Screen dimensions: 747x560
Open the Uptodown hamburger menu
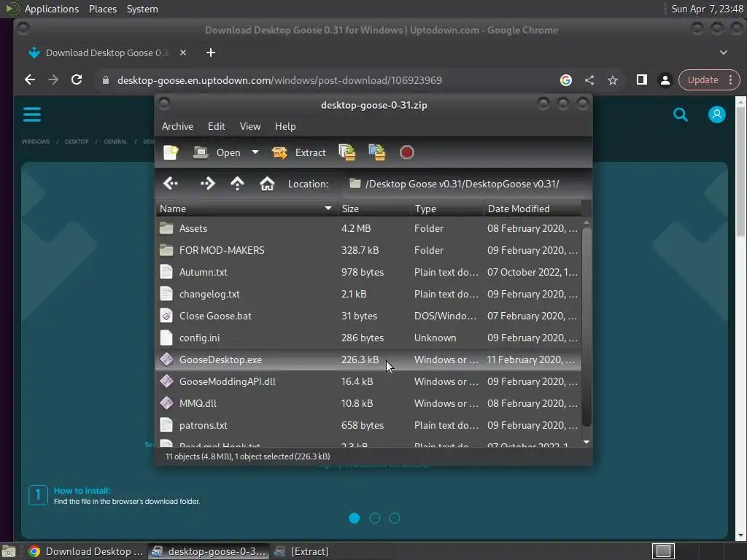tap(32, 114)
